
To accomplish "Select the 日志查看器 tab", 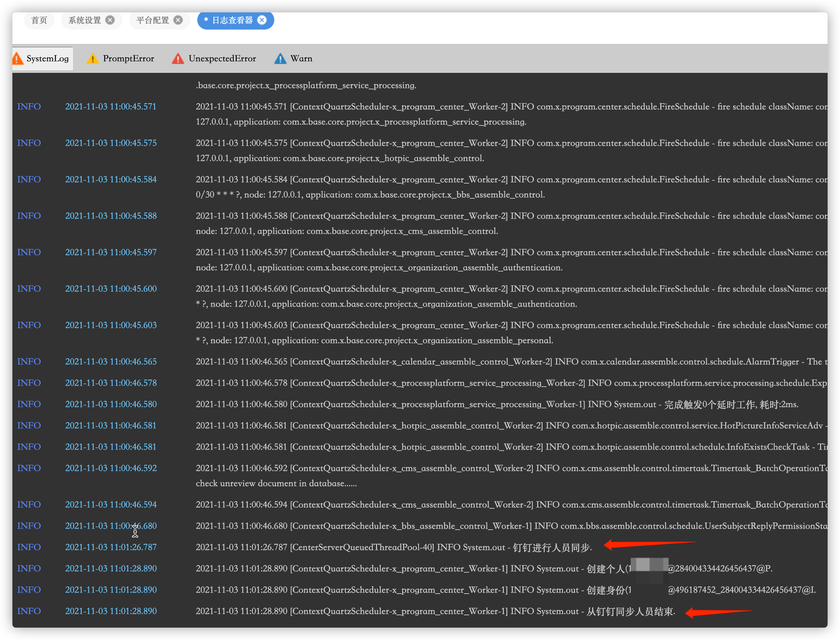I will pos(232,20).
